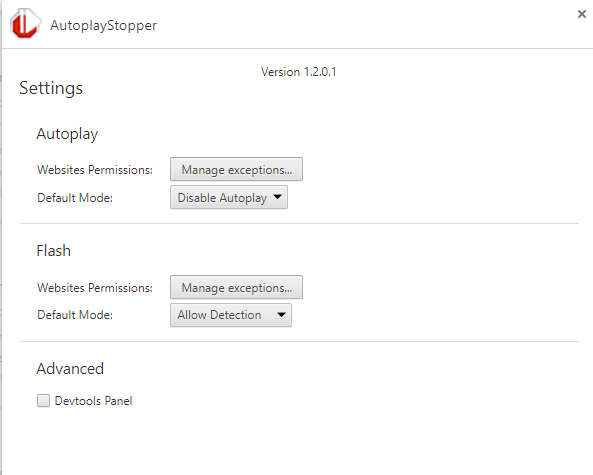Enable the Devtools Panel checkbox
The width and height of the screenshot is (593, 475).
(x=43, y=400)
